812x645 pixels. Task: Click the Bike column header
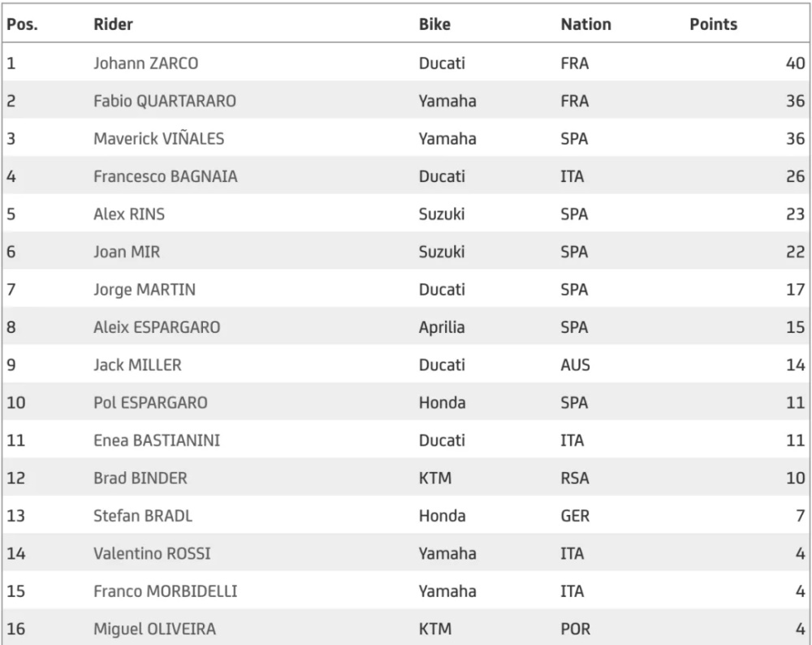click(434, 24)
